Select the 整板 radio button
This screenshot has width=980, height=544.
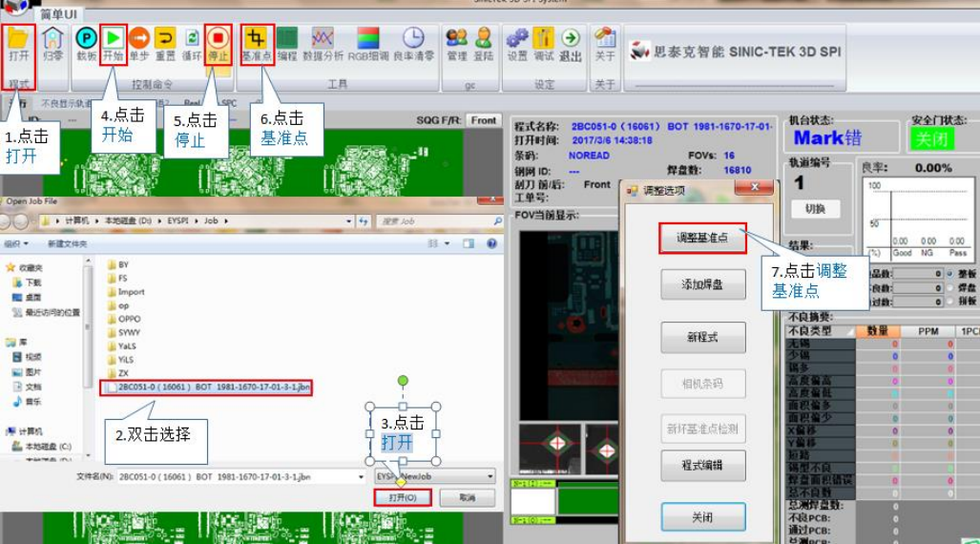click(x=950, y=274)
